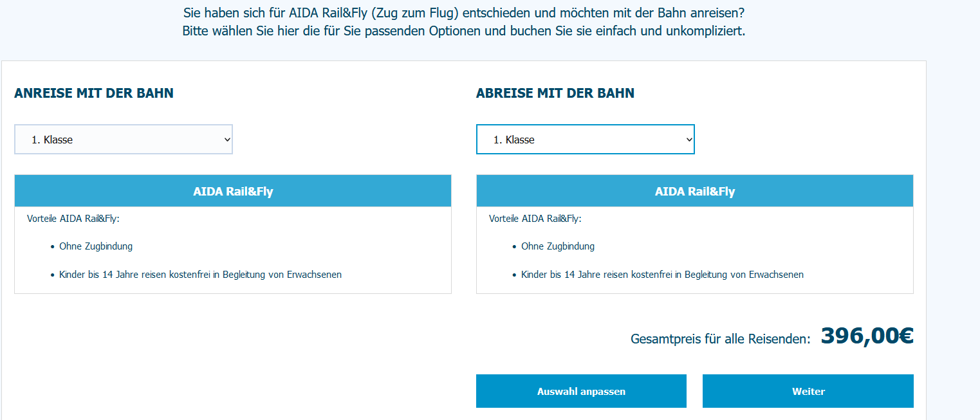Open the Abreise train class dropdown
This screenshot has width=980, height=420.
[x=585, y=140]
